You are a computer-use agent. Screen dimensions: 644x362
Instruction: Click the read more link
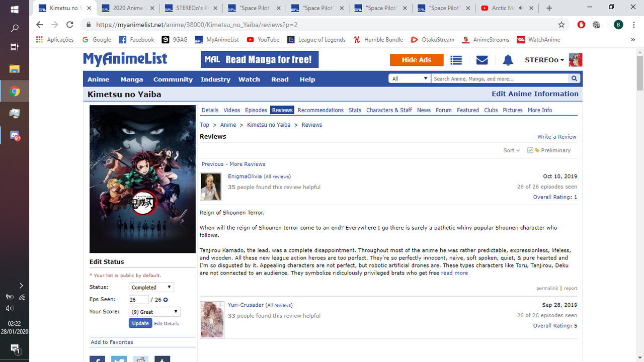click(x=454, y=273)
